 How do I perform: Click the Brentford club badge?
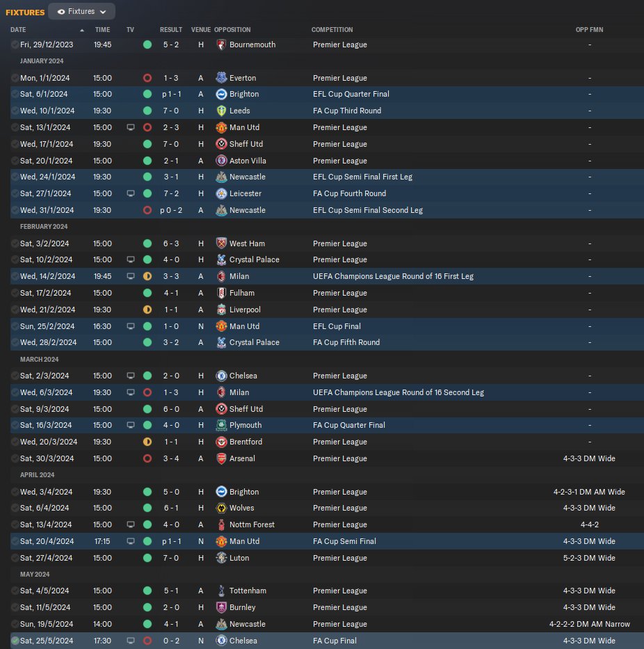(x=221, y=442)
